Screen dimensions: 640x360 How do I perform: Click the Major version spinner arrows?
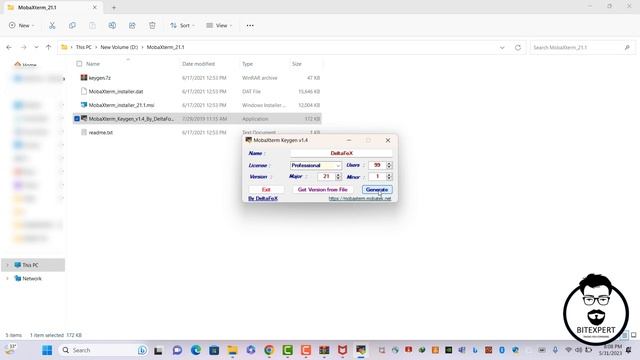click(x=338, y=176)
